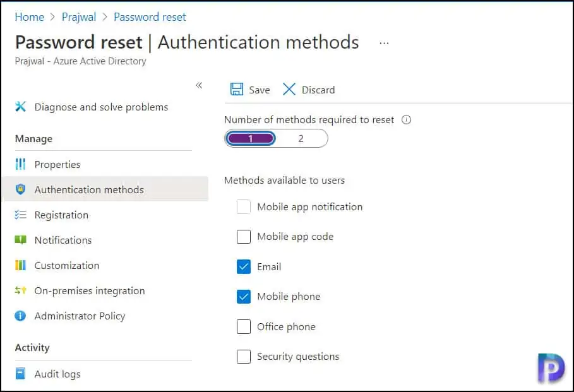Uncheck the Email method checkbox
This screenshot has width=574, height=392.
(x=244, y=266)
